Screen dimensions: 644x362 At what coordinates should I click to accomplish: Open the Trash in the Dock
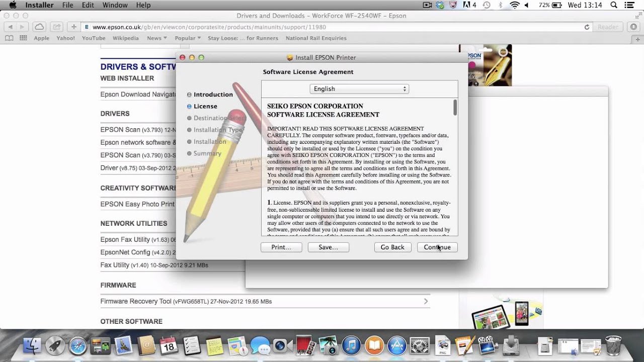point(613,345)
